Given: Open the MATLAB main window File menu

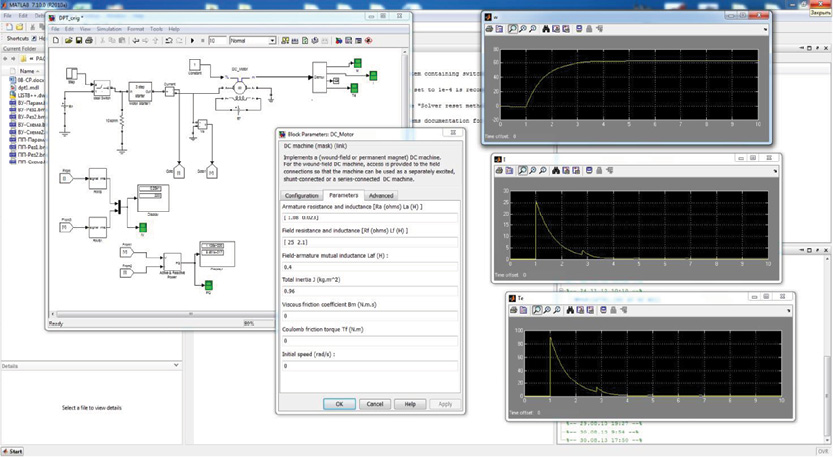Looking at the screenshot, I should (7, 16).
